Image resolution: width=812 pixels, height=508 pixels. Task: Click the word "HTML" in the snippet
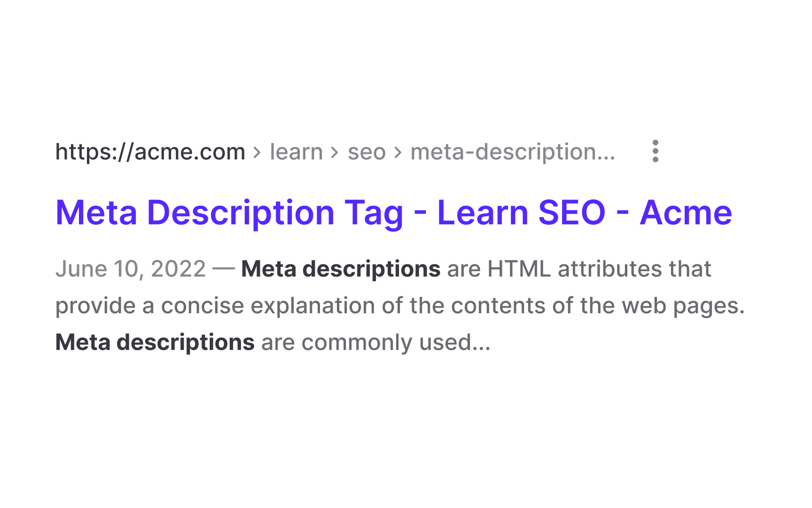[x=519, y=269]
